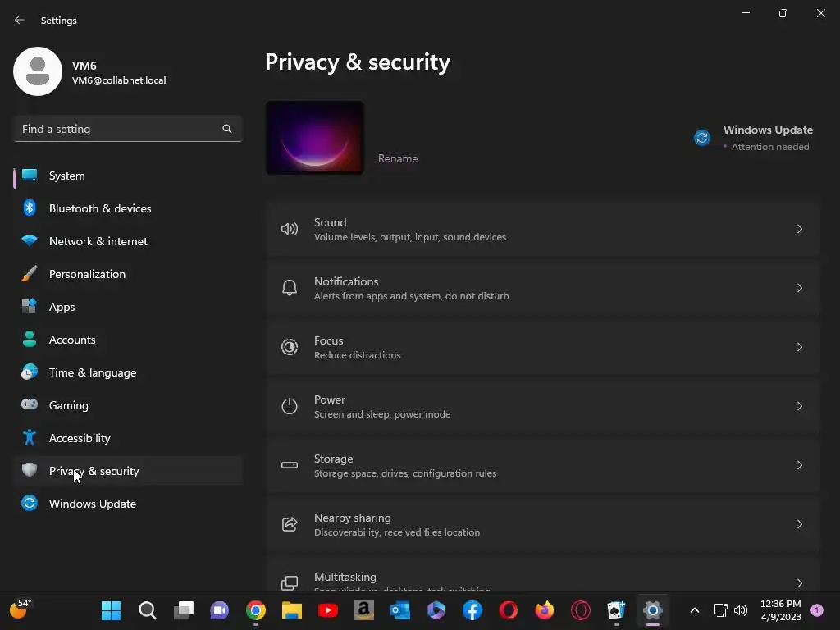Open notification badge in taskbar corner

point(817,610)
